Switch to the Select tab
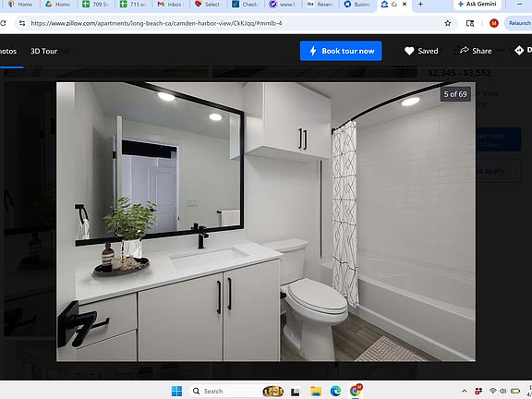The height and width of the screenshot is (399, 532). pos(207,4)
